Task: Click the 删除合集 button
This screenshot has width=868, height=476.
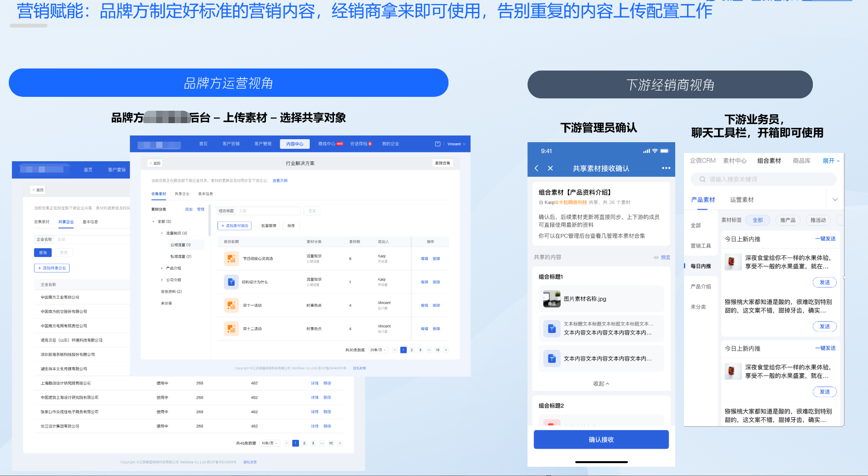Action: click(x=442, y=163)
